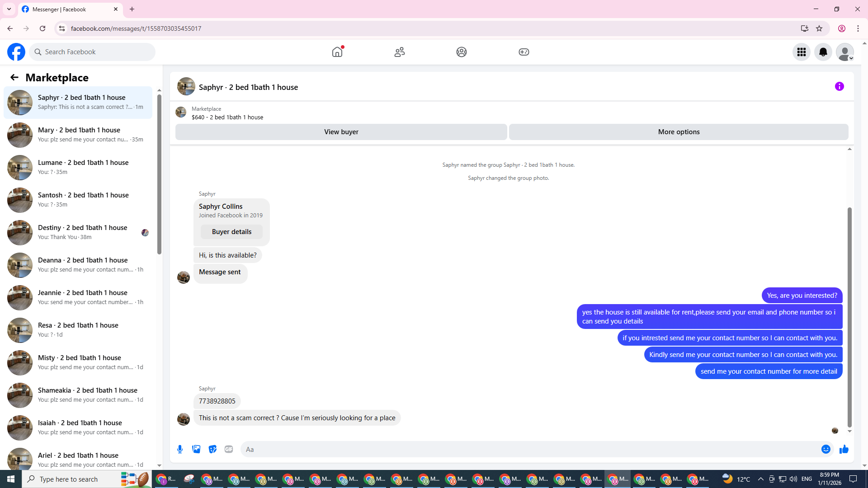Open the Santosh conversation
Image resolution: width=868 pixels, height=488 pixels.
pyautogui.click(x=78, y=200)
